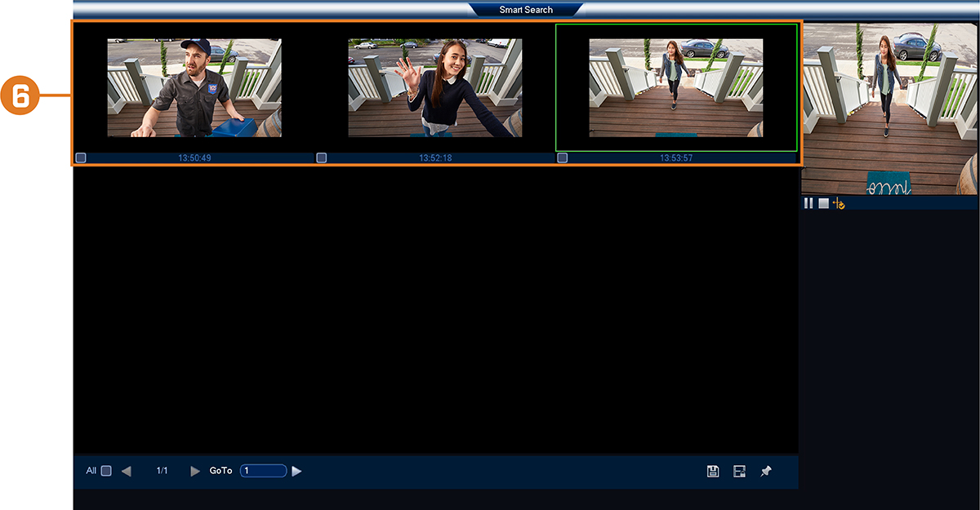Click the layout icon beside the save icon
The height and width of the screenshot is (510, 980).
pyautogui.click(x=739, y=471)
